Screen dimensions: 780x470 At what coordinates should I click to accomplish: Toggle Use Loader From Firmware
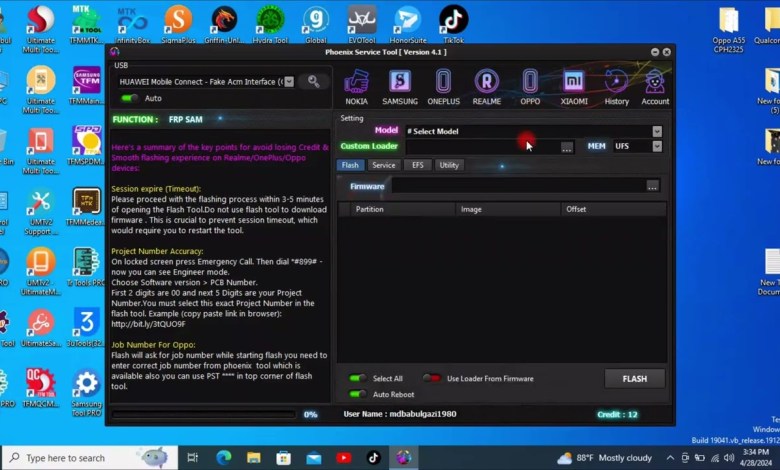pos(431,379)
